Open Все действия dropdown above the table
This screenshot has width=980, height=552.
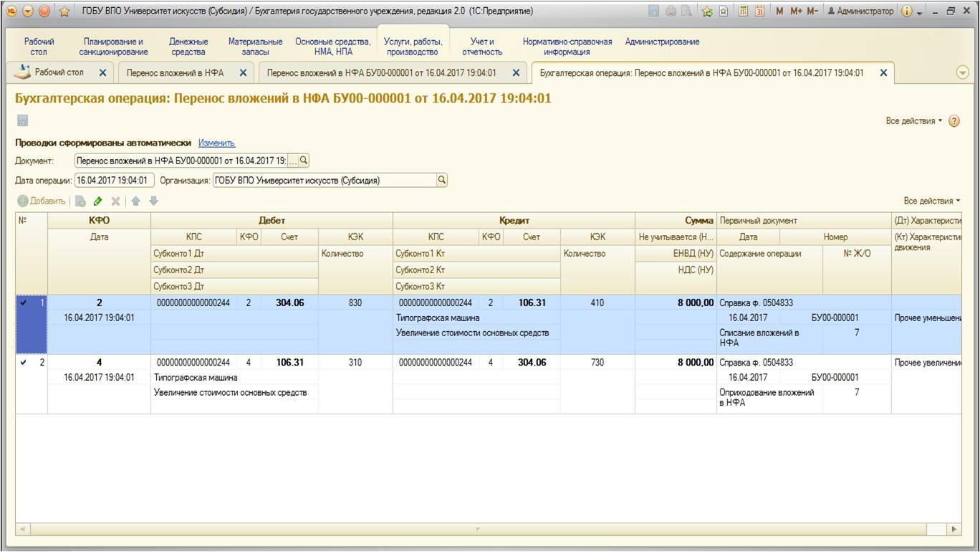point(932,201)
